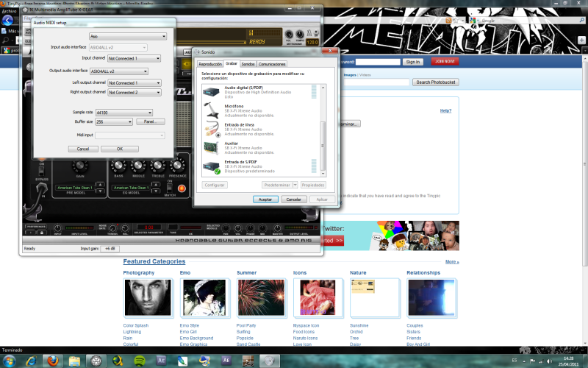Open the Input channel dropdown
The image size is (588, 368).
pyautogui.click(x=135, y=59)
